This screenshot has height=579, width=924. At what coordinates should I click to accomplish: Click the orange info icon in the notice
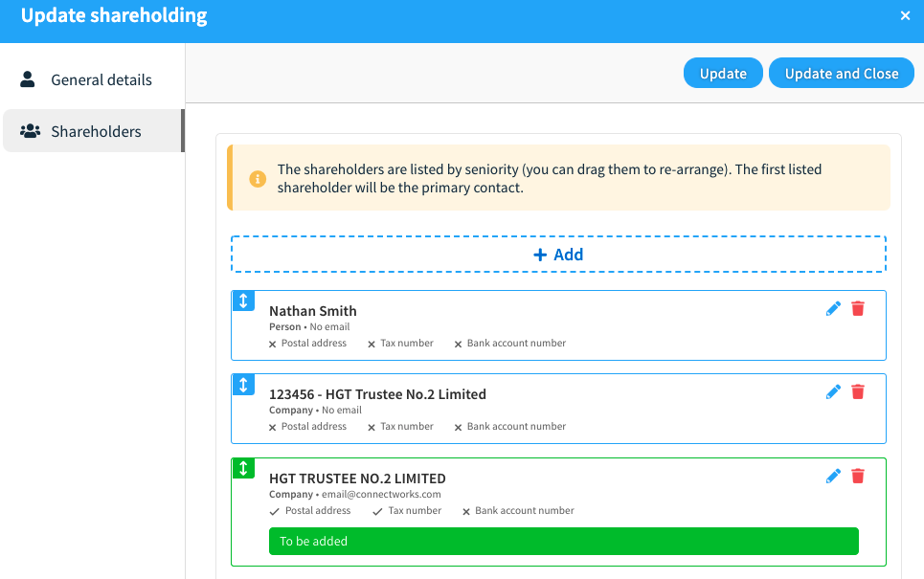click(x=258, y=178)
